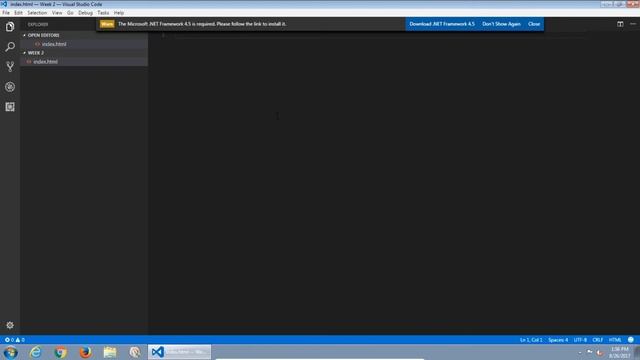Screen dimensions: 640x360
Task: Open the editor More Actions ellipsis
Action: [633, 24]
